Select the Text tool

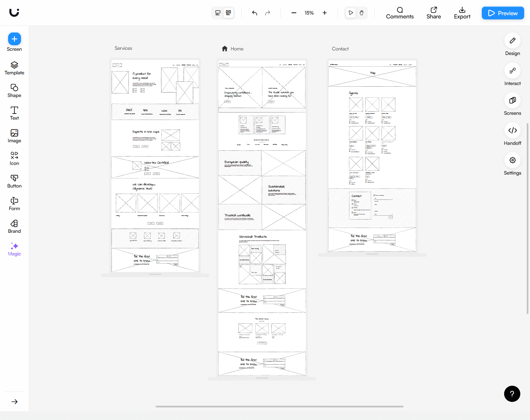pyautogui.click(x=14, y=113)
